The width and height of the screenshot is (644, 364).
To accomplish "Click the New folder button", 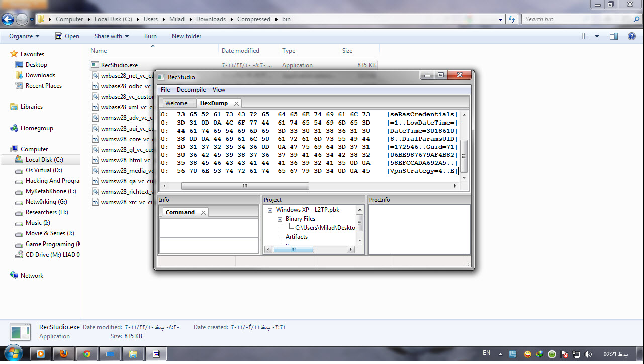I will click(x=187, y=36).
